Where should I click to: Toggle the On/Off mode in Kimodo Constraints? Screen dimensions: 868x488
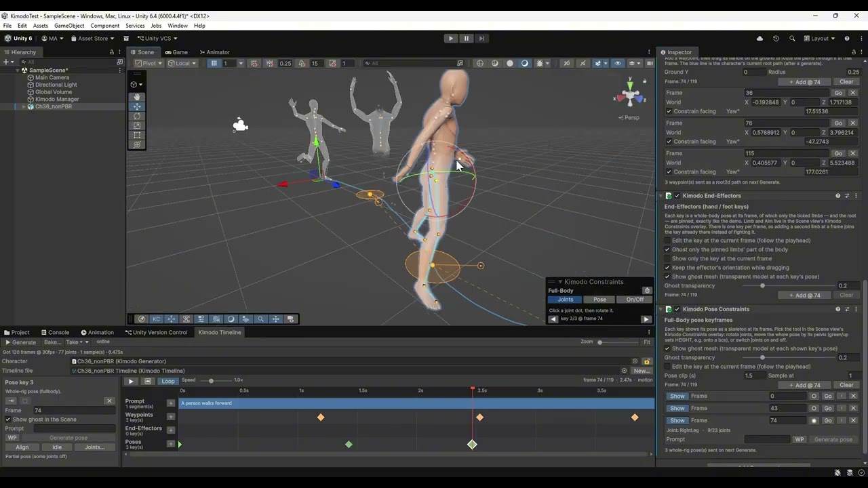click(635, 300)
